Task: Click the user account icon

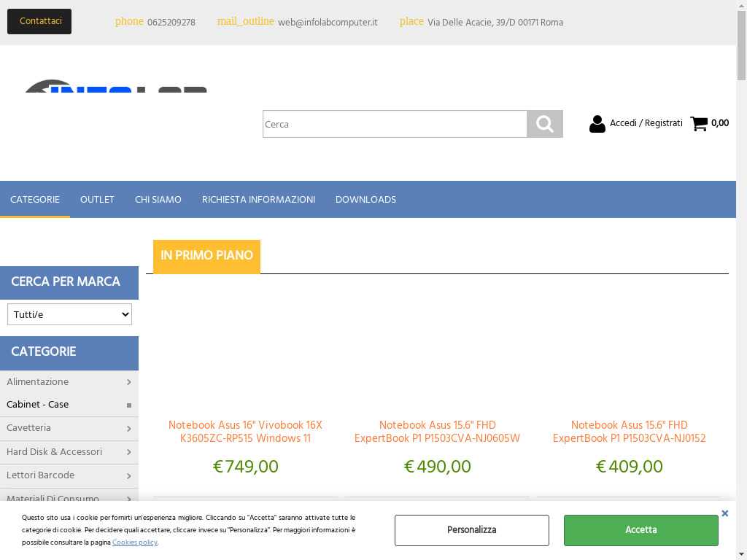Action: pos(597,124)
